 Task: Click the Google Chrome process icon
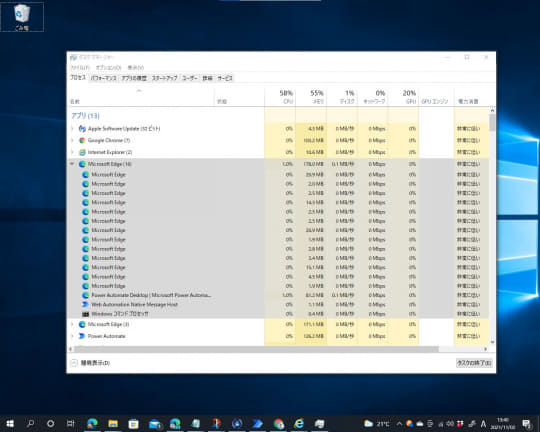tap(82, 141)
